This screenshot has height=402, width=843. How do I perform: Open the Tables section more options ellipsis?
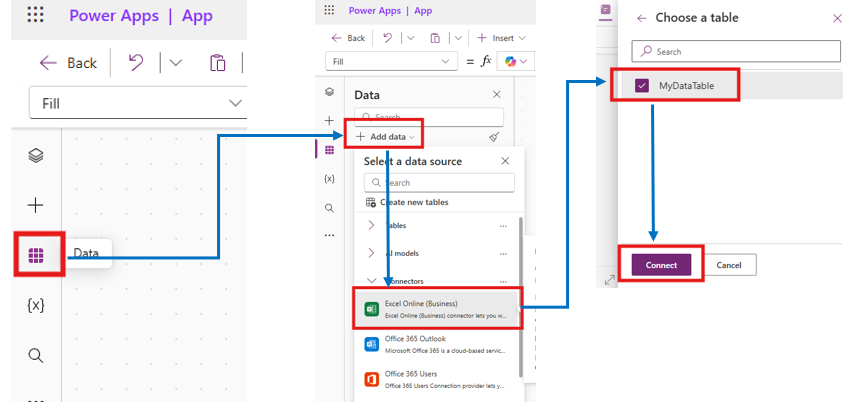(503, 226)
